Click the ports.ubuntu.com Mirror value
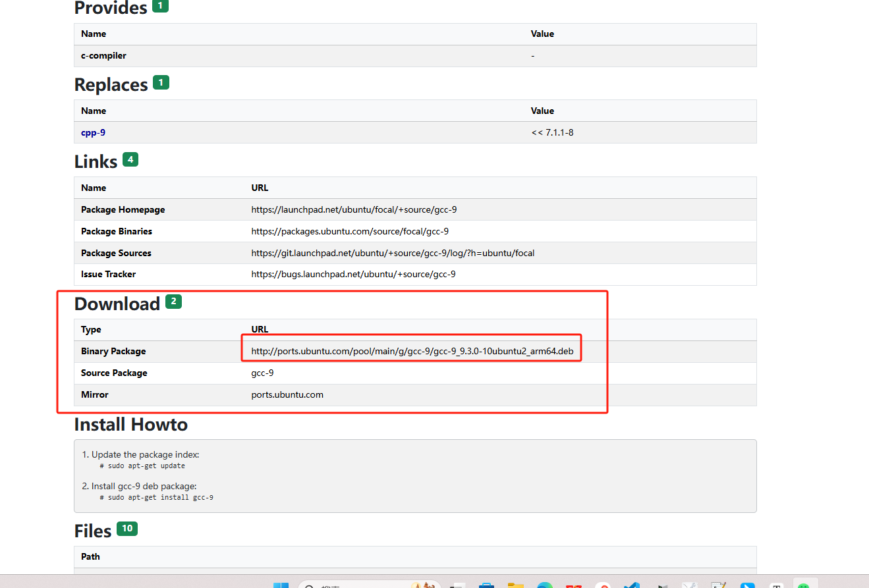 287,395
